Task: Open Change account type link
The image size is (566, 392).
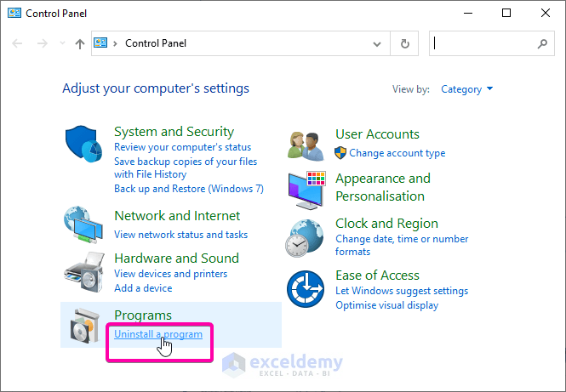Action: pyautogui.click(x=397, y=153)
